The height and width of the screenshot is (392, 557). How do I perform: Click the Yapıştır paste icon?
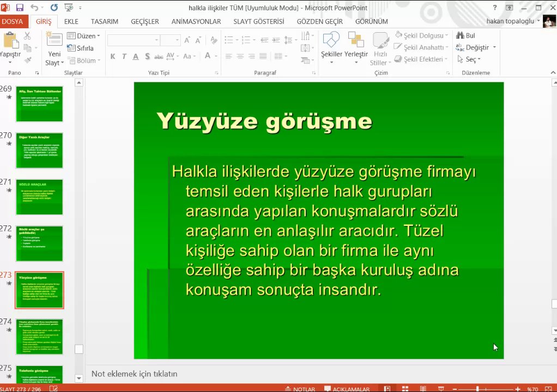[10, 40]
